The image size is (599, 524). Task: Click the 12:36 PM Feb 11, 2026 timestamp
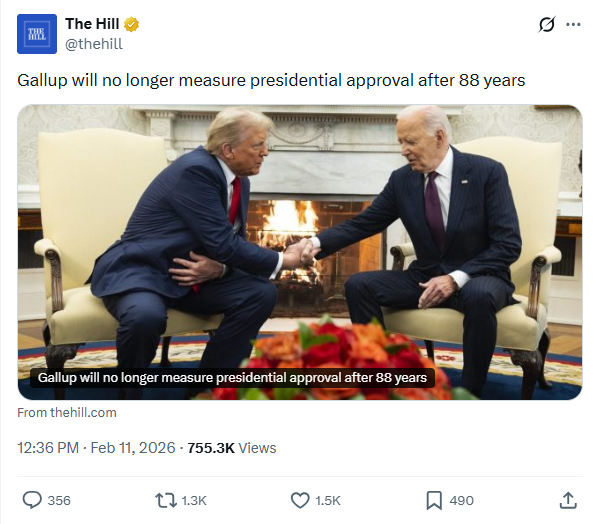coord(96,448)
